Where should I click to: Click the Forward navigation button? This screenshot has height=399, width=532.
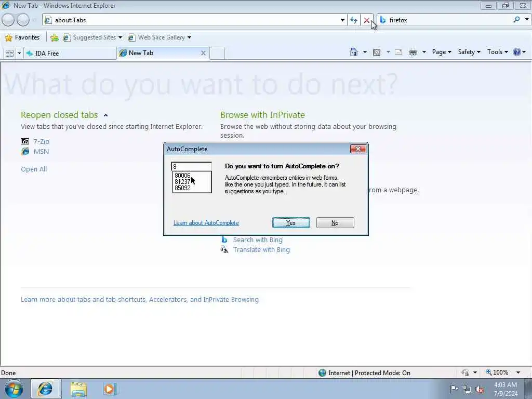pyautogui.click(x=23, y=20)
